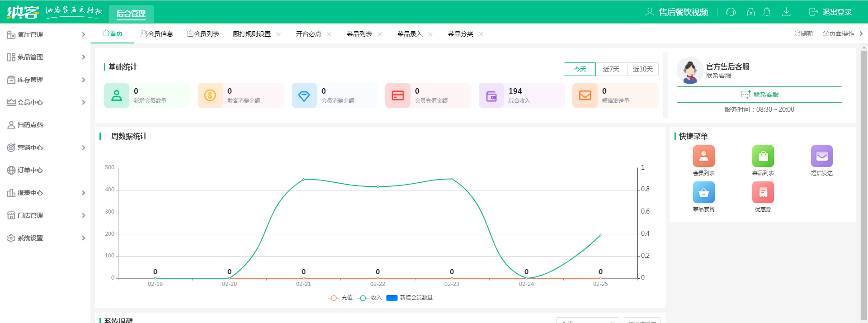Click the headset support icon in header

(x=731, y=12)
